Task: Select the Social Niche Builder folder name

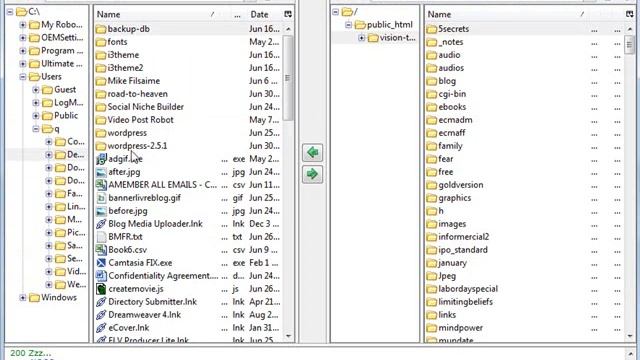Action: [146, 107]
